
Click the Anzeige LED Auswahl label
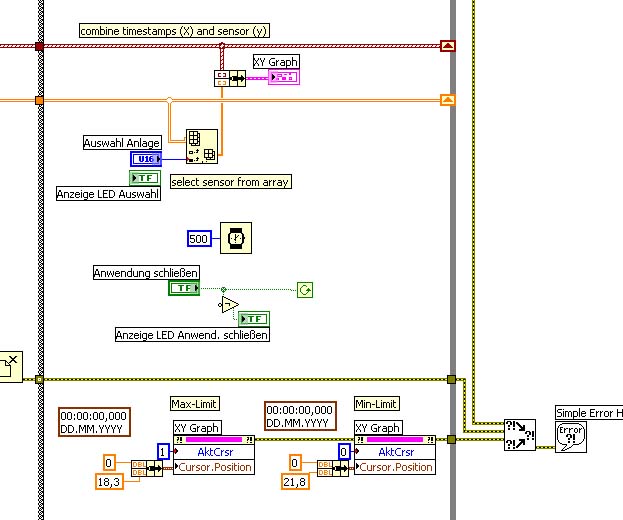point(108,193)
